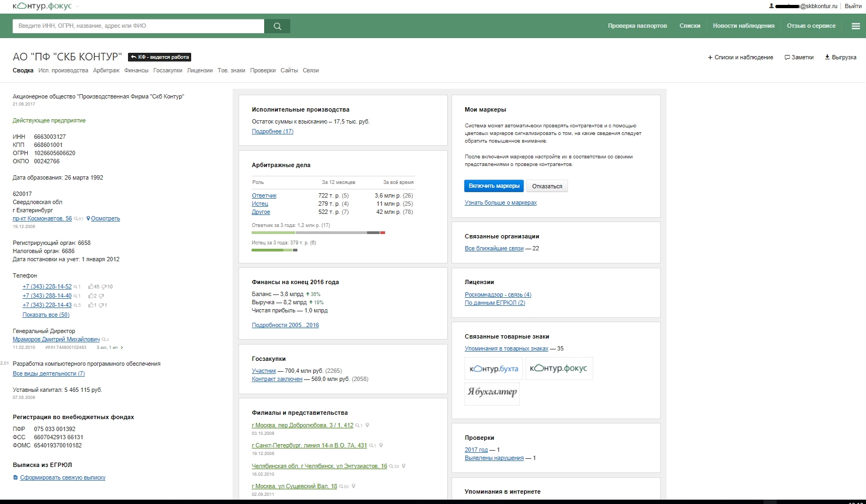This screenshot has height=504, width=866.
Task: Click the user profile icon at top right
Action: coord(771,6)
